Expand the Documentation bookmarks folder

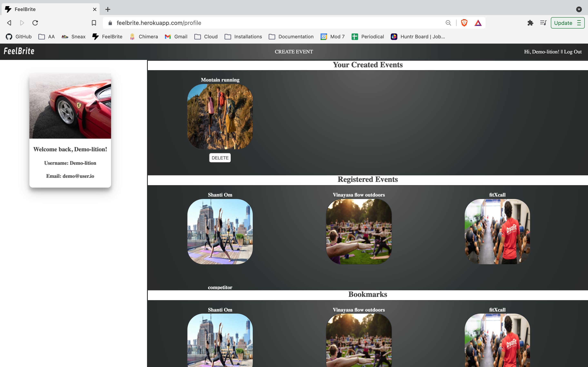click(291, 37)
